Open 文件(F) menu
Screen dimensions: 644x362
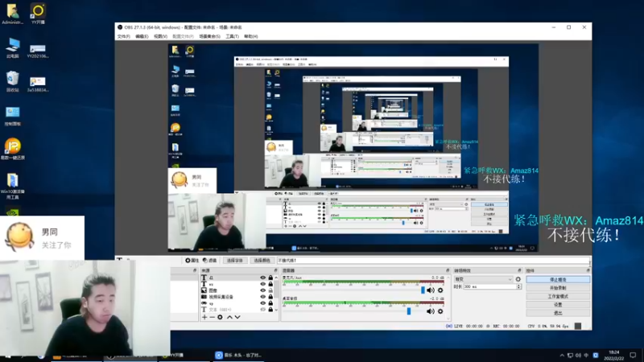(124, 36)
